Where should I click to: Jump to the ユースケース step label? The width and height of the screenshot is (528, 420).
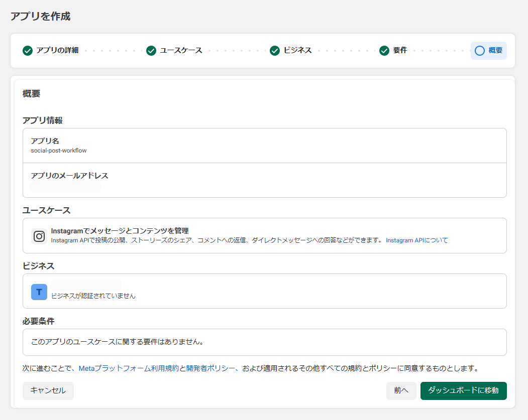click(x=181, y=51)
